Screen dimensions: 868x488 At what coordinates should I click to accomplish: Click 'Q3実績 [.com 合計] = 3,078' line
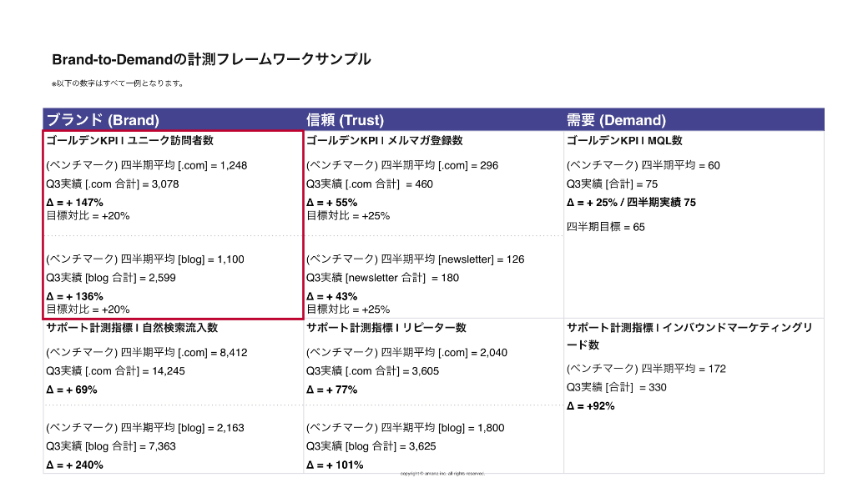(x=113, y=184)
